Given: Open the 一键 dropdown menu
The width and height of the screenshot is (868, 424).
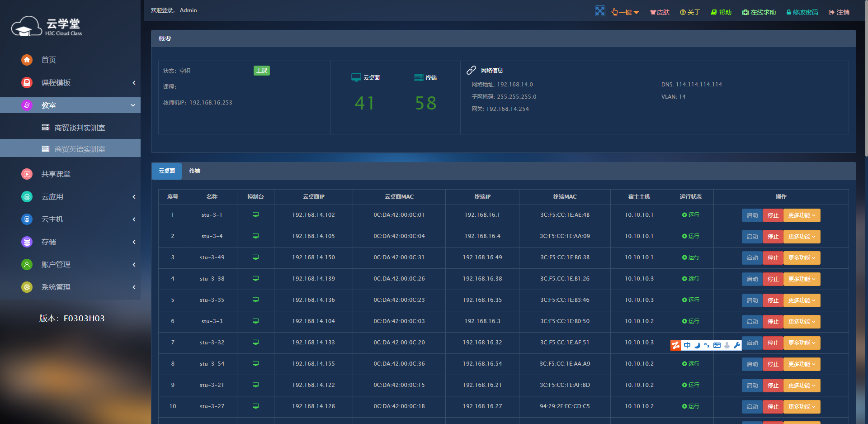Looking at the screenshot, I should coord(625,12).
